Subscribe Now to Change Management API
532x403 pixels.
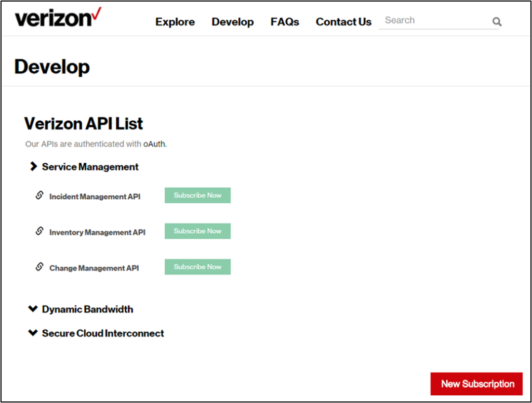(197, 266)
